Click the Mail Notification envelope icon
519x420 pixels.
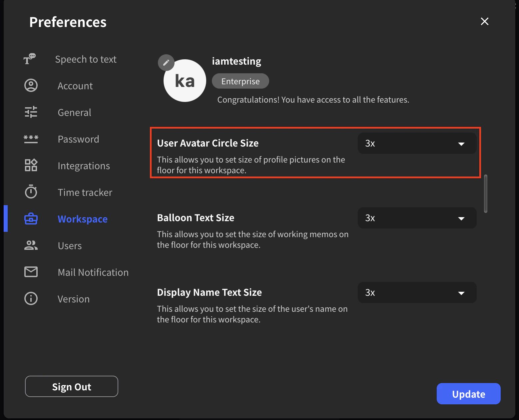[31, 272]
